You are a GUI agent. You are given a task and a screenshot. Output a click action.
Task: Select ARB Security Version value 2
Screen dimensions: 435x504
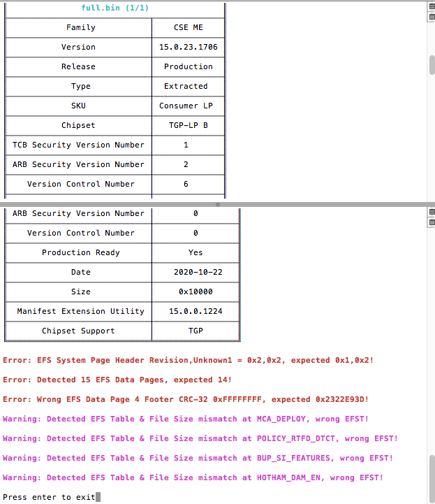[x=186, y=164]
